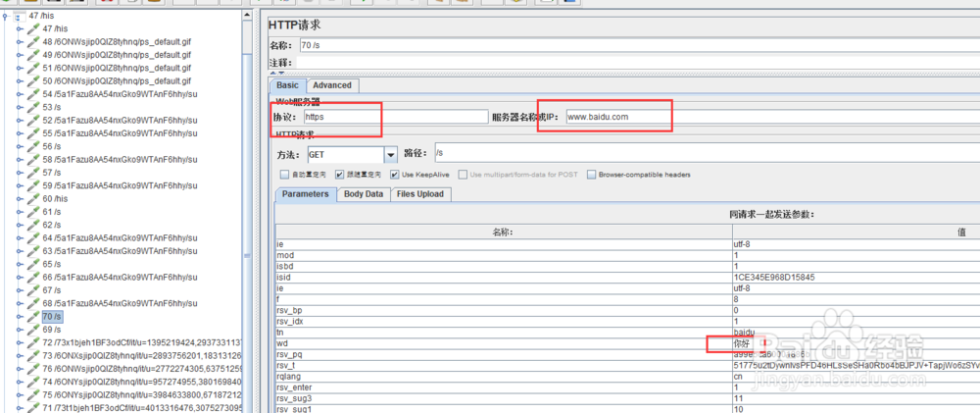
Task: Click the controller icon of top-level 47 /his node
Action: (x=20, y=16)
